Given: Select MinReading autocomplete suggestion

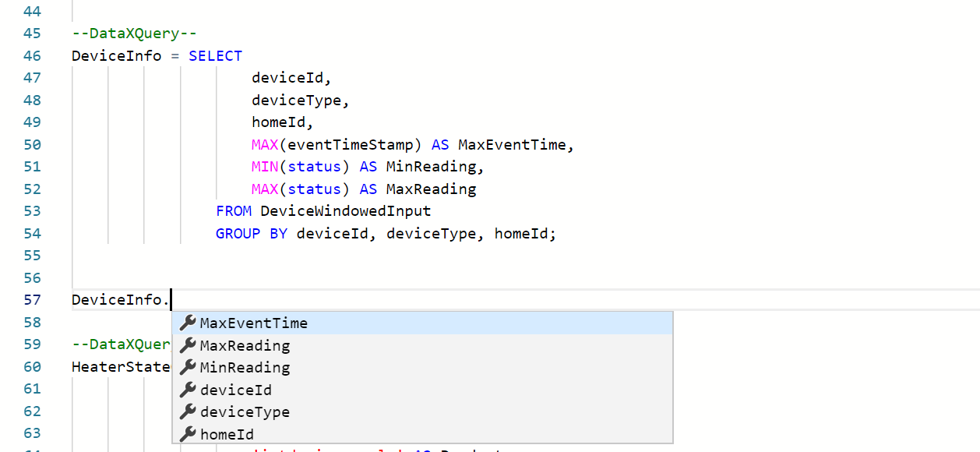Looking at the screenshot, I should click(x=422, y=367).
